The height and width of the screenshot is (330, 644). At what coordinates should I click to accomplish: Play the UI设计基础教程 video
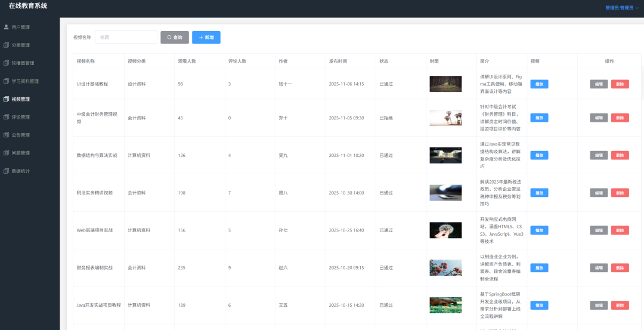pyautogui.click(x=539, y=84)
